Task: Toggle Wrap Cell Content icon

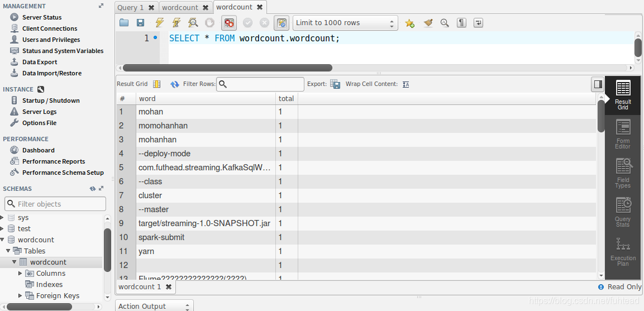Action: coord(406,84)
